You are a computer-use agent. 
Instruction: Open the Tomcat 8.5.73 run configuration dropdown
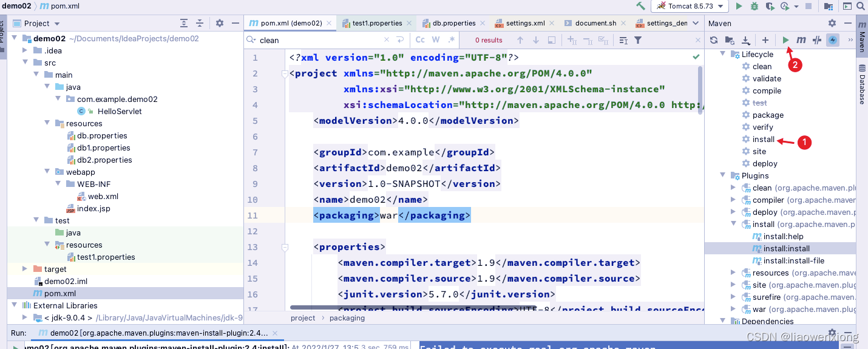coord(690,6)
